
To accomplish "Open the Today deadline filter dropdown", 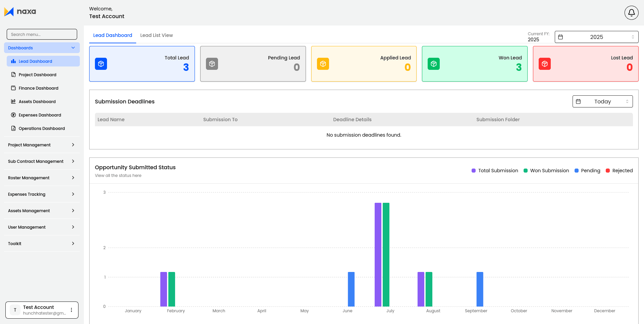I will [x=602, y=101].
